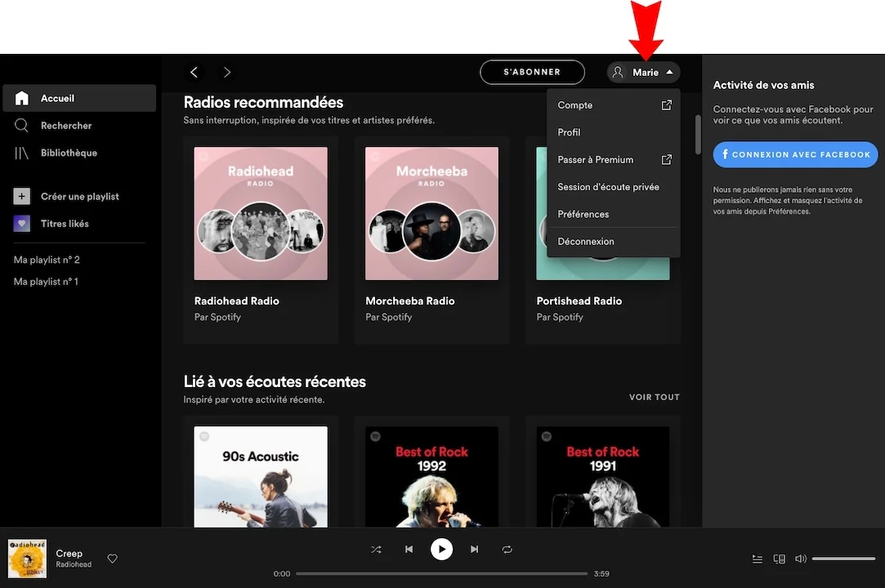Skip to next track

coord(474,549)
